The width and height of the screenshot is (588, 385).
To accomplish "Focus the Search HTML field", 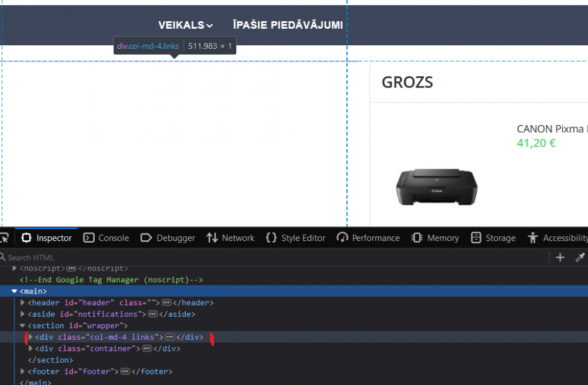I will [x=274, y=257].
